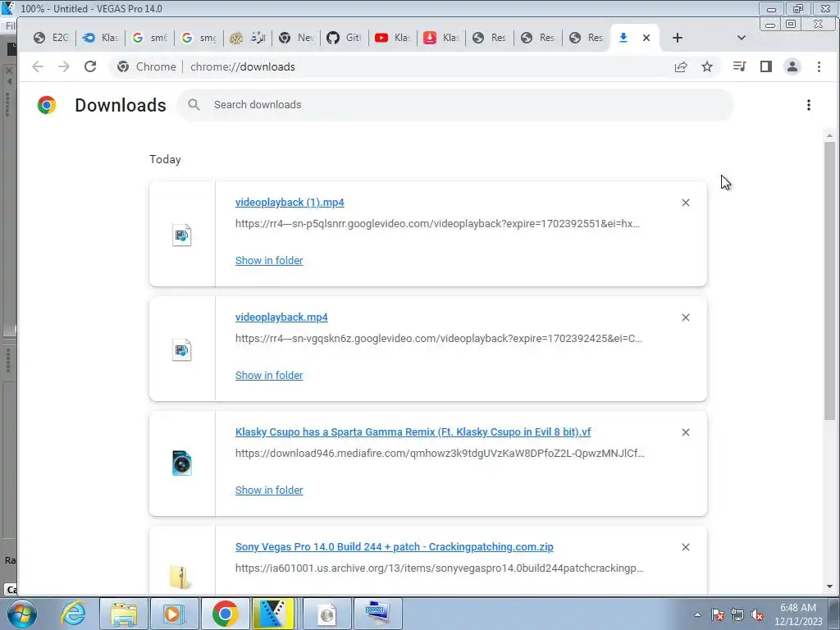This screenshot has width=840, height=630.
Task: Open the videoplayback (1).mp4 download link
Action: tap(290, 203)
